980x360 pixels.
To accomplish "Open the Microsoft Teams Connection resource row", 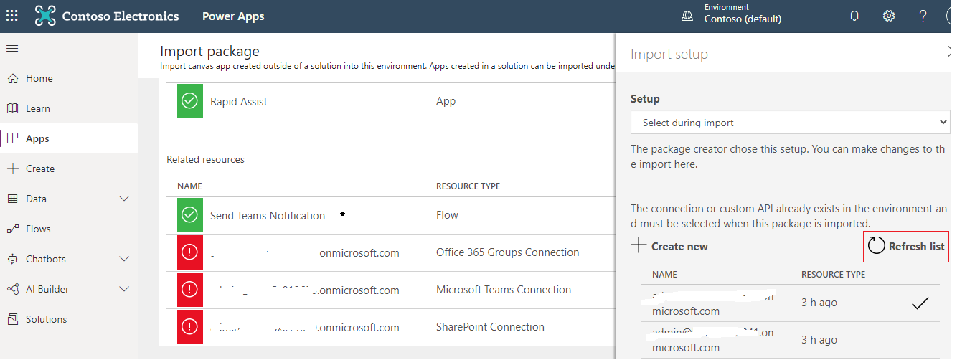I will point(503,290).
